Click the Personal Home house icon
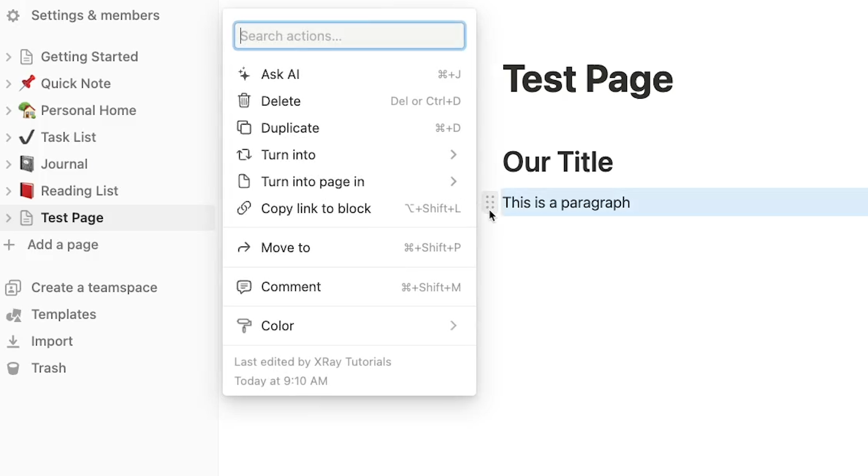The image size is (868, 476). (x=27, y=110)
